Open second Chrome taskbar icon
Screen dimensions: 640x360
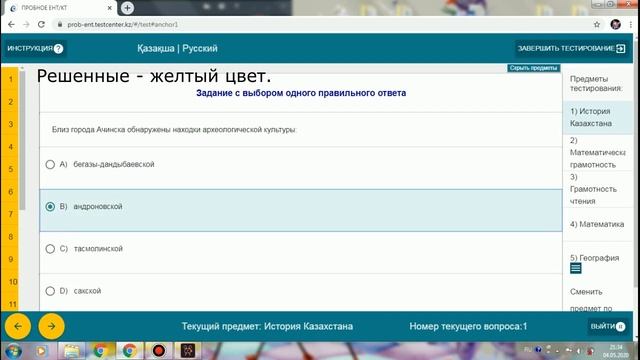click(129, 351)
